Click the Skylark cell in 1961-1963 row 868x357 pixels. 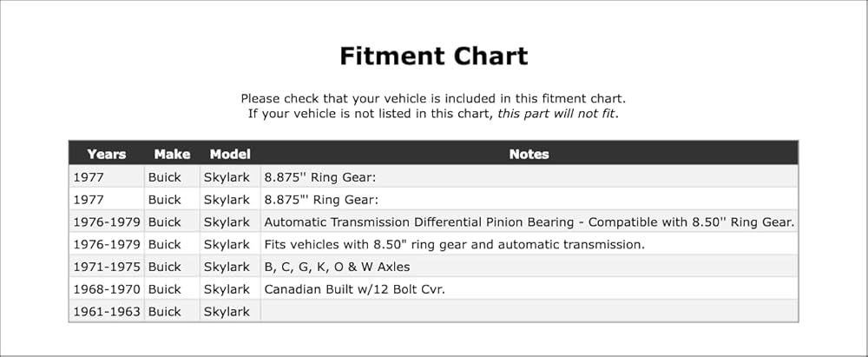click(230, 312)
